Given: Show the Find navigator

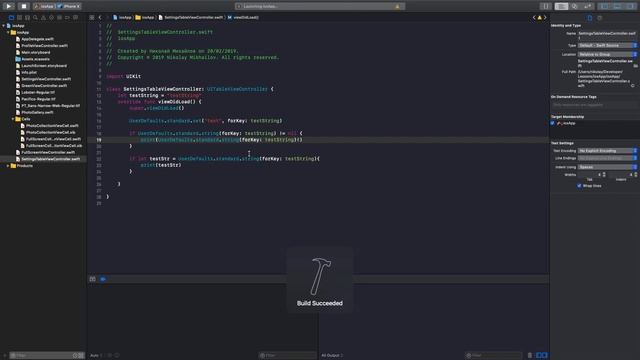Looking at the screenshot, I should (x=36, y=18).
